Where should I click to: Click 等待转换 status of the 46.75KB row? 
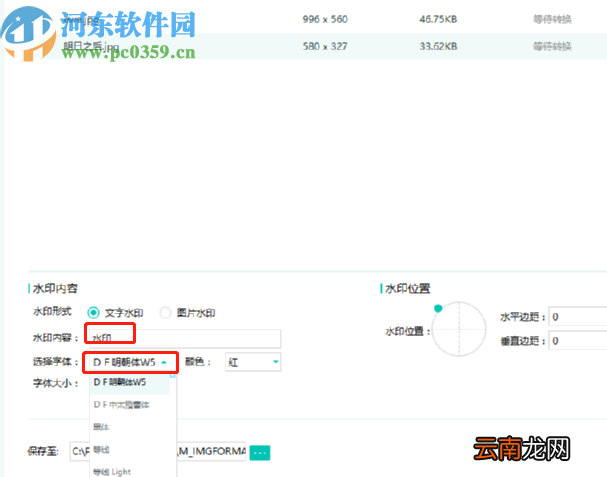point(552,19)
